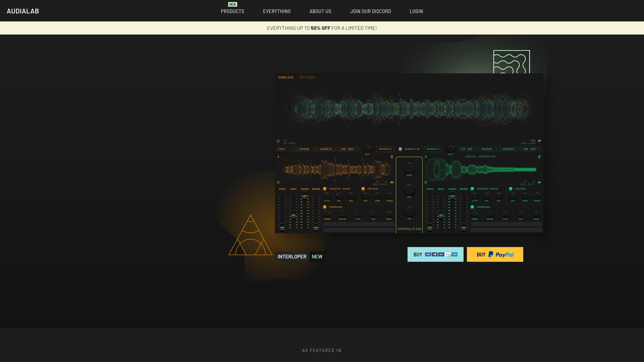The image size is (644, 362).
Task: Click sampler A Sustain fader
Action: pyautogui.click(x=305, y=196)
